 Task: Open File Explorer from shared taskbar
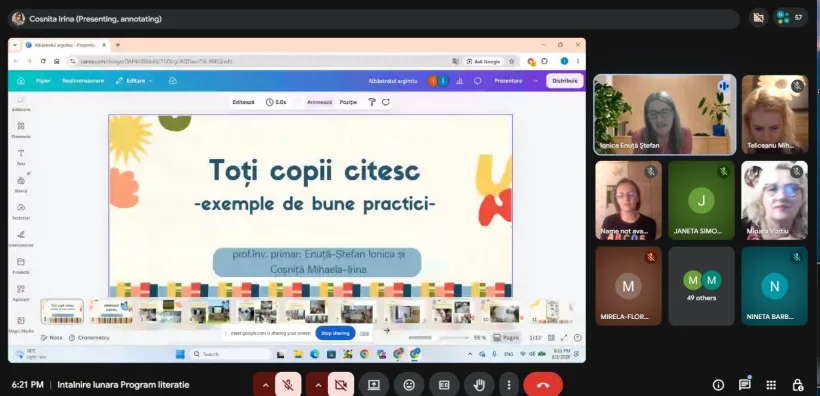(298, 354)
